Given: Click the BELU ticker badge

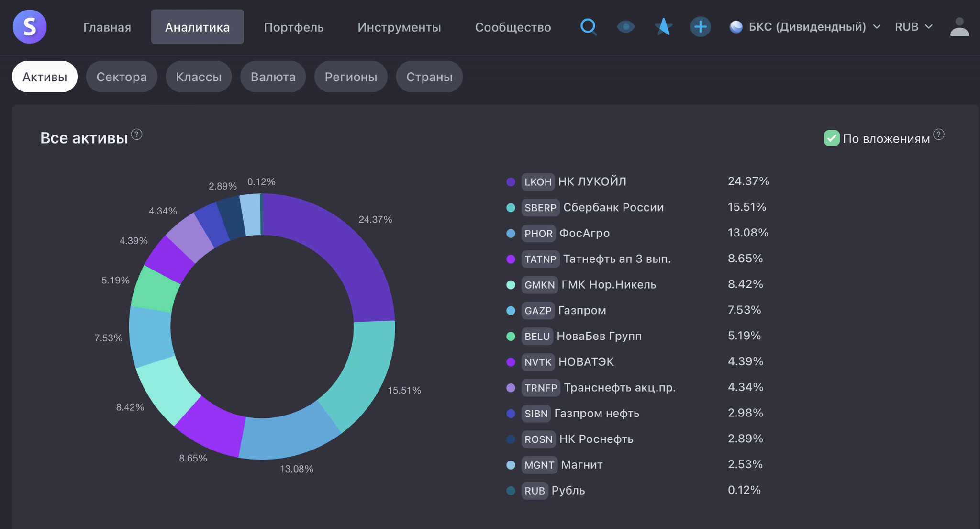Looking at the screenshot, I should (537, 337).
